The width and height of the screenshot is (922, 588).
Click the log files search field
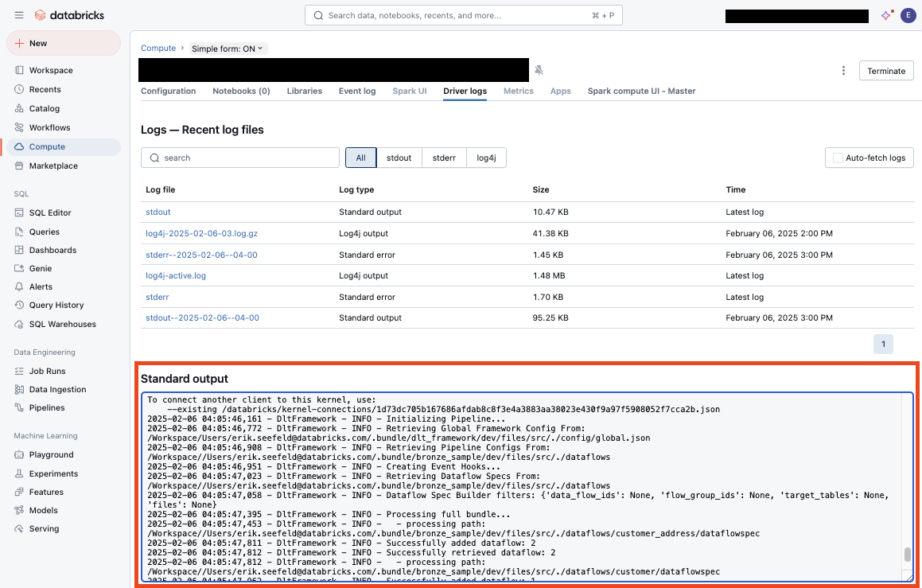[x=240, y=158]
